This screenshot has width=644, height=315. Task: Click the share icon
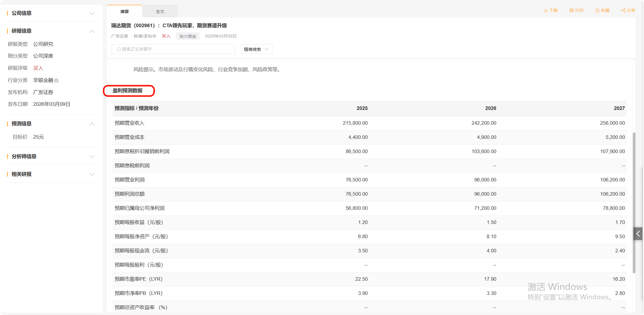(x=623, y=10)
